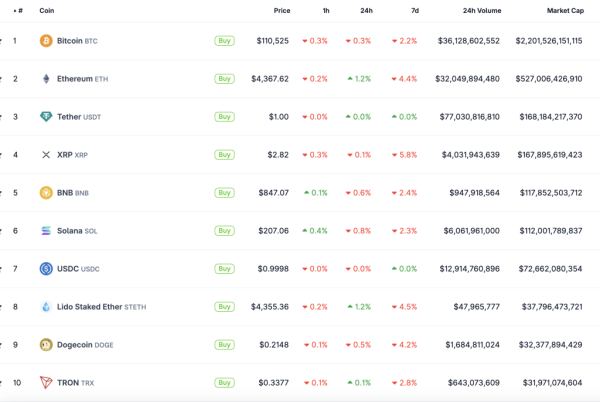Screen dimensions: 600x402
Task: Select TRON 24h volume $643,073,609
Action: (474, 382)
